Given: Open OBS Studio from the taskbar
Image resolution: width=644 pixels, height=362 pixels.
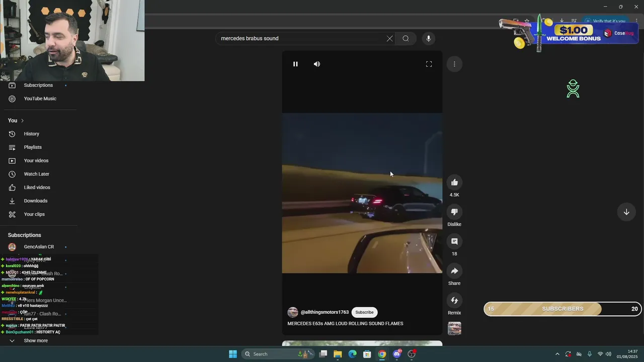Looking at the screenshot, I should (x=412, y=354).
